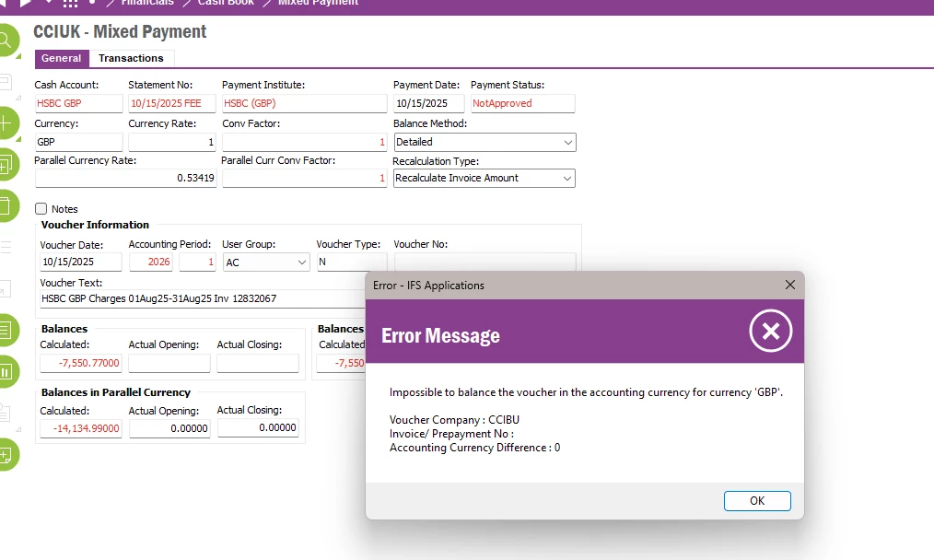
Task: Click the Currency GBP field
Action: click(x=78, y=143)
